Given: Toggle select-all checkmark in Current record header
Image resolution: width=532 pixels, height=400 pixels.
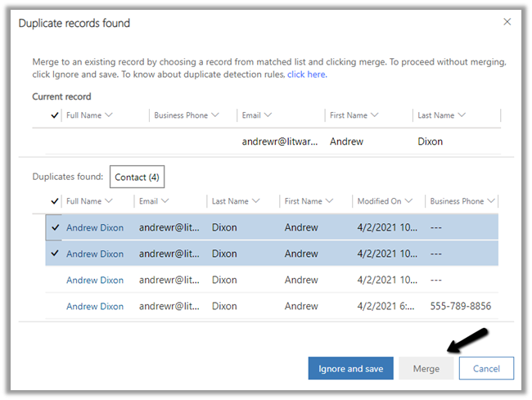Looking at the screenshot, I should [x=55, y=115].
